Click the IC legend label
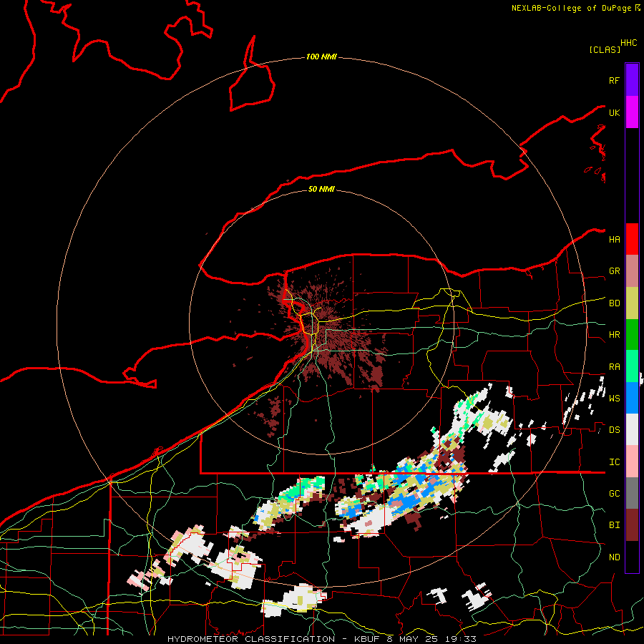Viewport: 644px width, 644px height. 614,462
